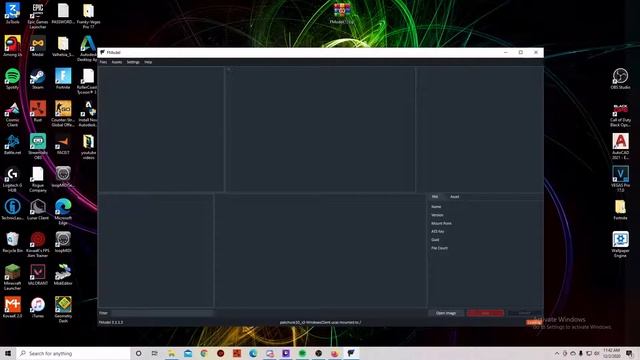The height and width of the screenshot is (360, 640).
Task: Click the Filter input field
Action: tap(162, 313)
